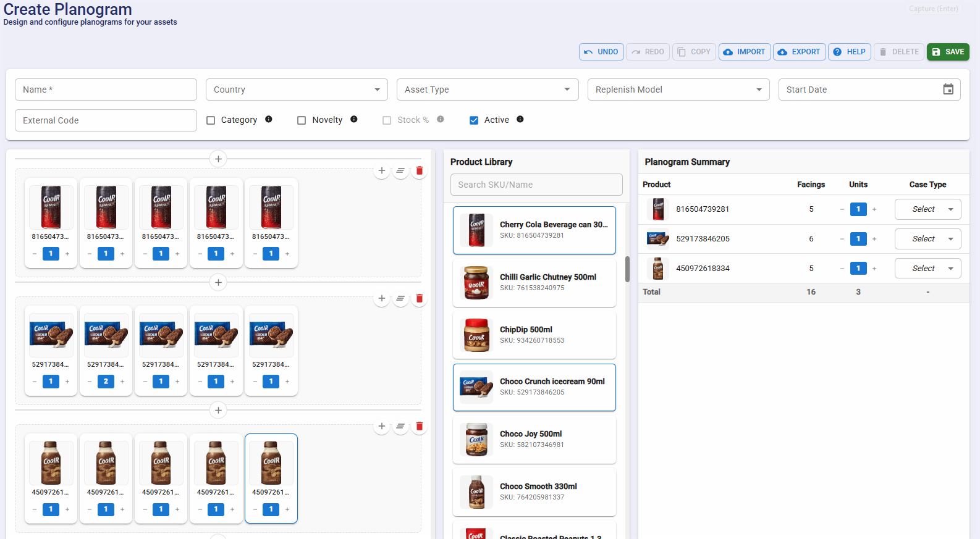
Task: Tick the Novelty checkbox
Action: click(302, 120)
